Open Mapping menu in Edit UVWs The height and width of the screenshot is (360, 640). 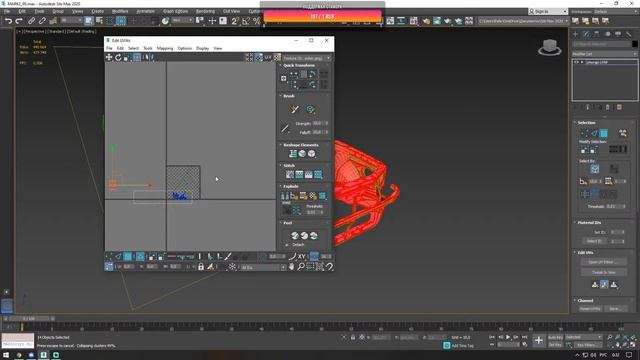pos(165,48)
